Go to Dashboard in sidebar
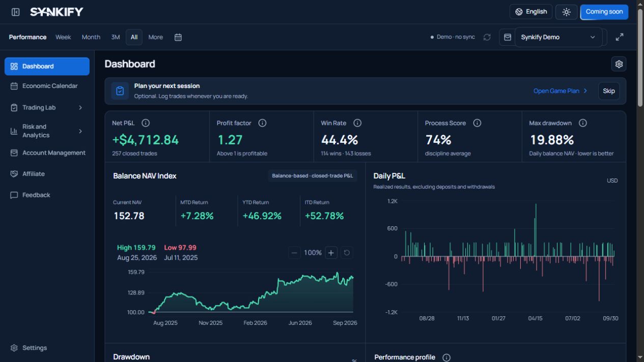644x362 pixels. [x=47, y=66]
